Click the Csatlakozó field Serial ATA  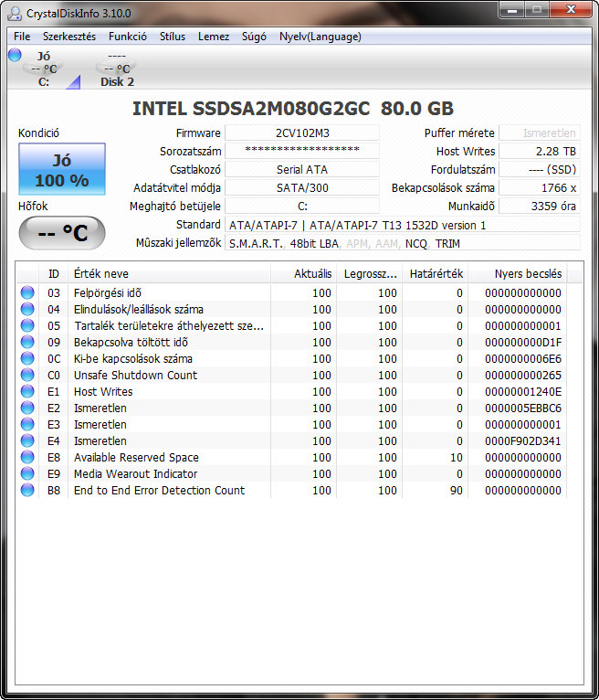pos(302,170)
